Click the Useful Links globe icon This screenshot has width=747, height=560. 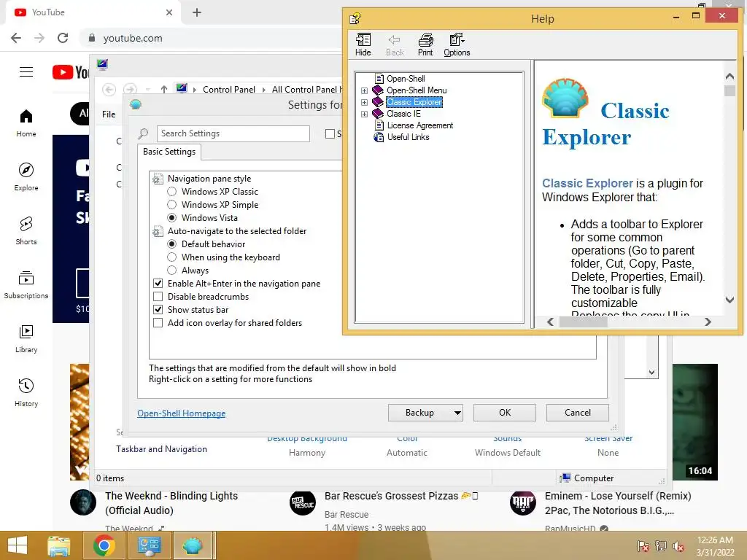(379, 137)
